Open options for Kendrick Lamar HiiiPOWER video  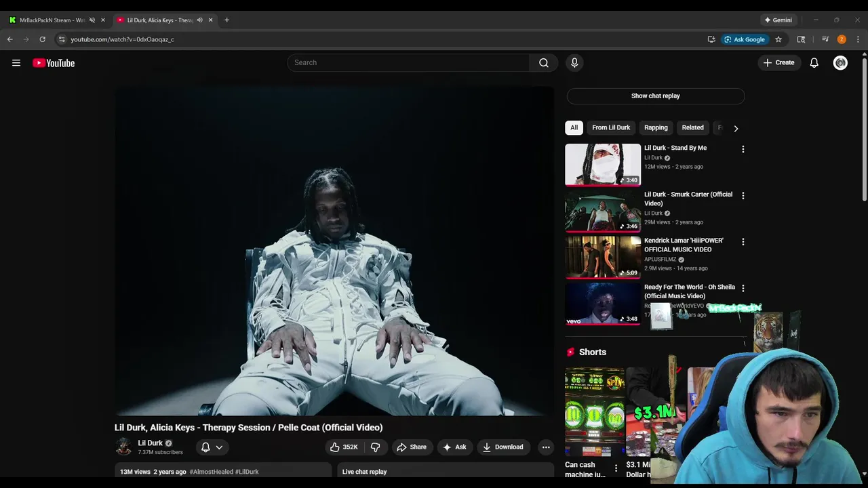[743, 241]
